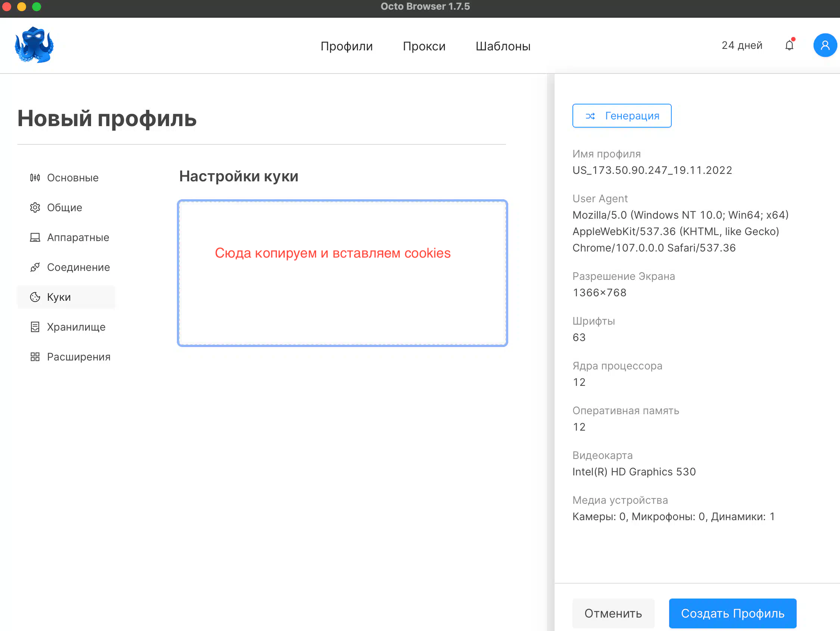Click the Настройки куки heading

tap(238, 176)
